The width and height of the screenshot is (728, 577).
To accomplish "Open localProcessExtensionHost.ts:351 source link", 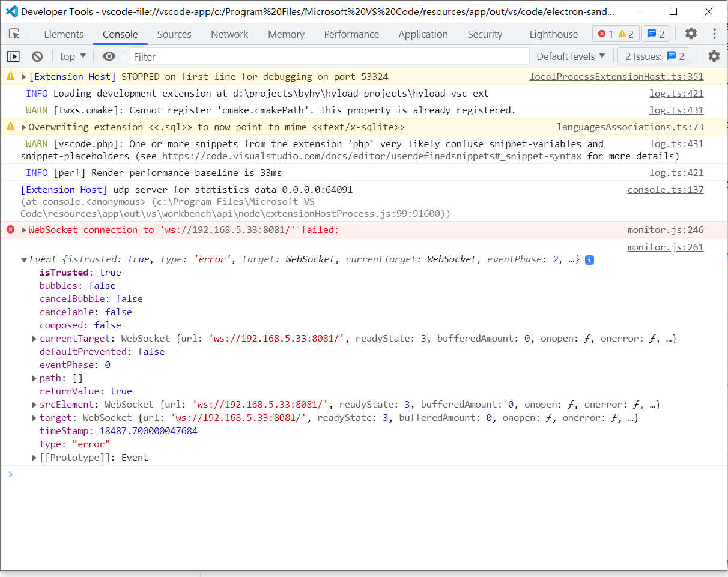I will [x=616, y=77].
